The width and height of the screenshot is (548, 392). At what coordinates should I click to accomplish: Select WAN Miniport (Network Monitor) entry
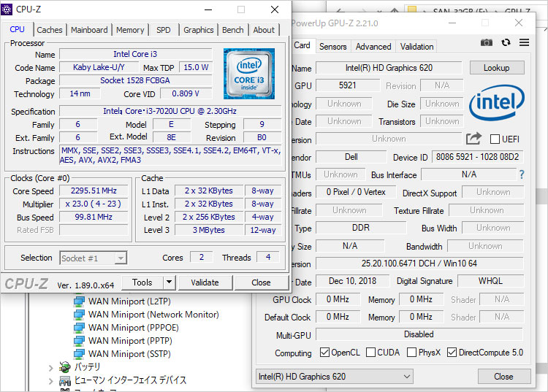click(153, 315)
